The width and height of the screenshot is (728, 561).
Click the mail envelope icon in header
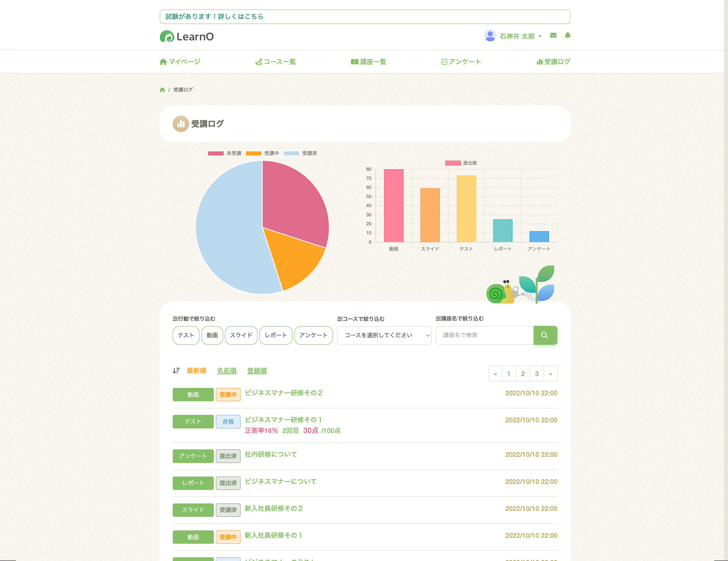[553, 35]
